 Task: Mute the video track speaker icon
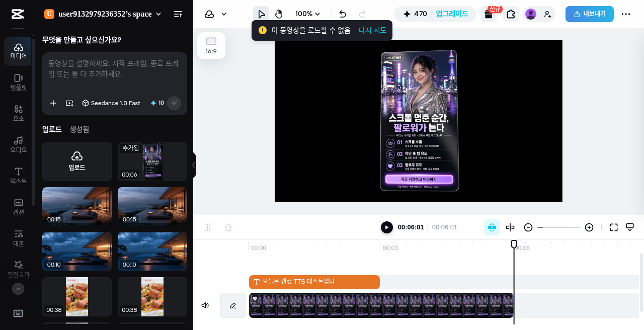click(x=205, y=305)
